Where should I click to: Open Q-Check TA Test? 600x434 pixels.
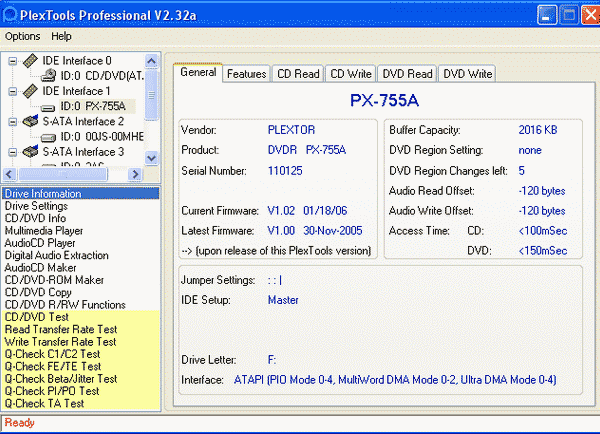point(81,403)
